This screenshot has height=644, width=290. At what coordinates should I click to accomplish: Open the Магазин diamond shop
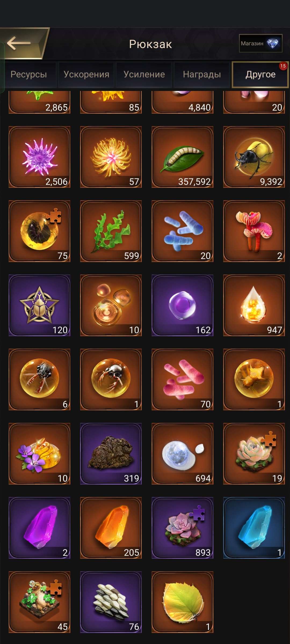point(260,43)
